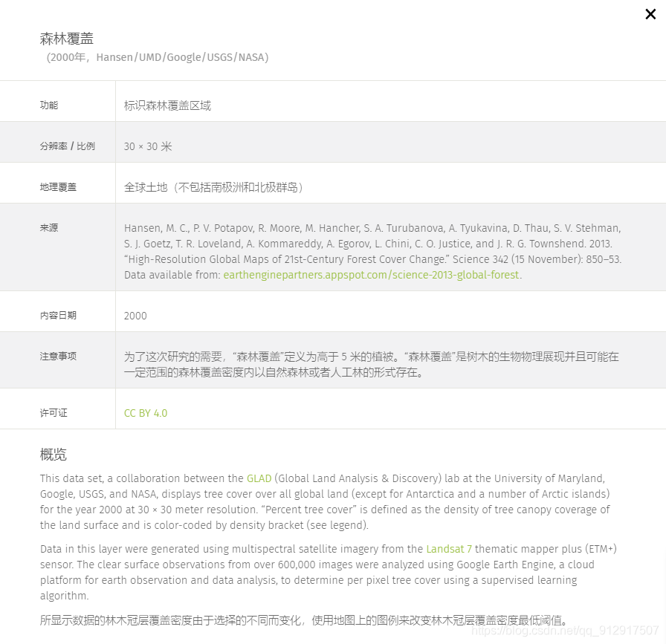666x644 pixels.
Task: Click the 为了这次研究的需要 note text
Action: [x=371, y=364]
